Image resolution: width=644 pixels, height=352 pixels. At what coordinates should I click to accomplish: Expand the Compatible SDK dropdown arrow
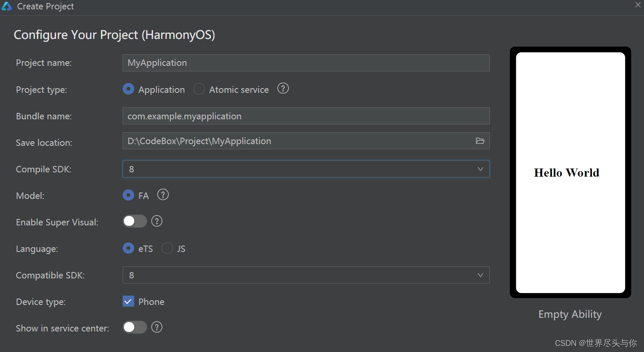tap(480, 275)
